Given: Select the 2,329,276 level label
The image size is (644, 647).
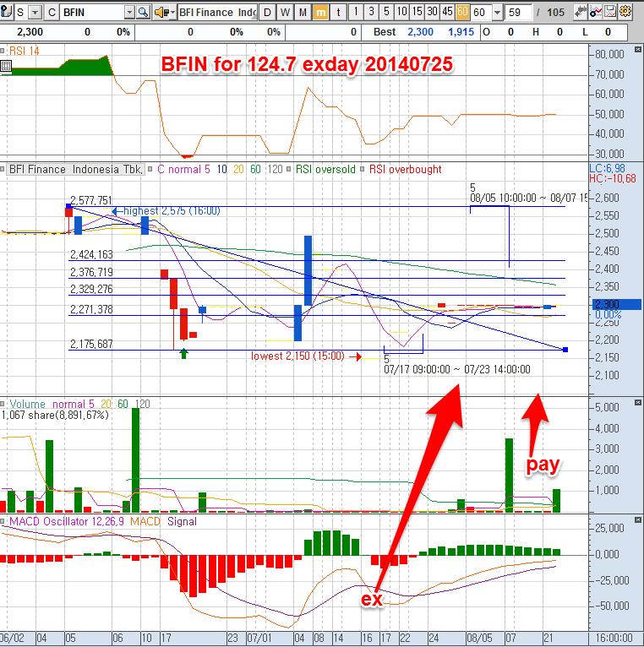Looking at the screenshot, I should 91,289.
